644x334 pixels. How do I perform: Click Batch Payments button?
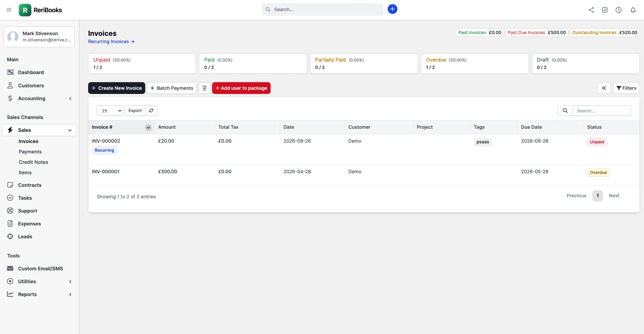pyautogui.click(x=172, y=88)
